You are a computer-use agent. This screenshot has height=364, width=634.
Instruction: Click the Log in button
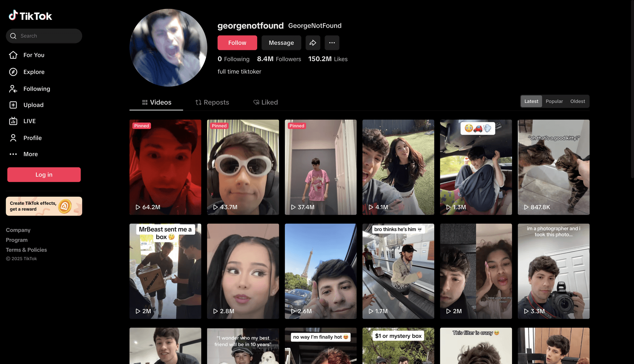click(44, 175)
